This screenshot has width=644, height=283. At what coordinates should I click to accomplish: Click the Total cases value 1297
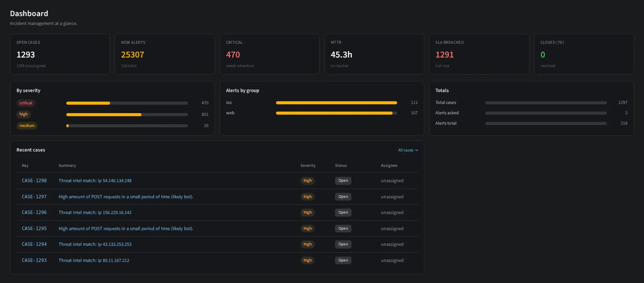[x=623, y=103]
